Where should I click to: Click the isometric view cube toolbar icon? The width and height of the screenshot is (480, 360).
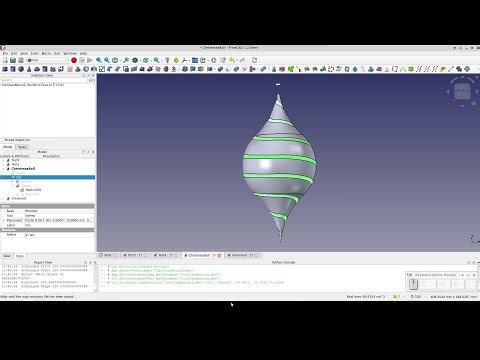[115, 60]
